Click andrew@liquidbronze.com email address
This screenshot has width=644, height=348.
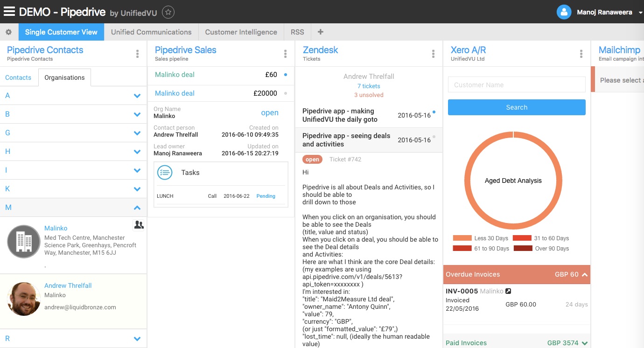(80, 307)
